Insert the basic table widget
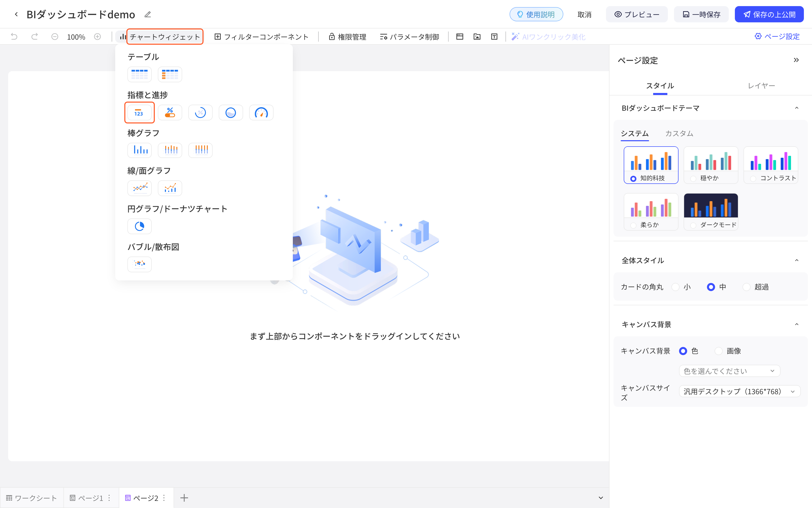The height and width of the screenshot is (508, 812). coord(139,74)
